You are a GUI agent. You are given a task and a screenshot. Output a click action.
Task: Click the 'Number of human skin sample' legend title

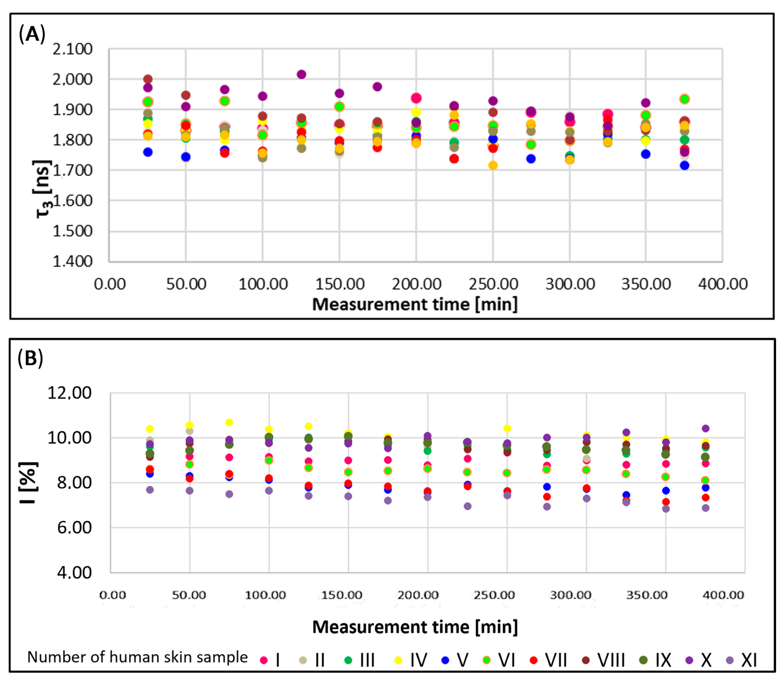(137, 657)
